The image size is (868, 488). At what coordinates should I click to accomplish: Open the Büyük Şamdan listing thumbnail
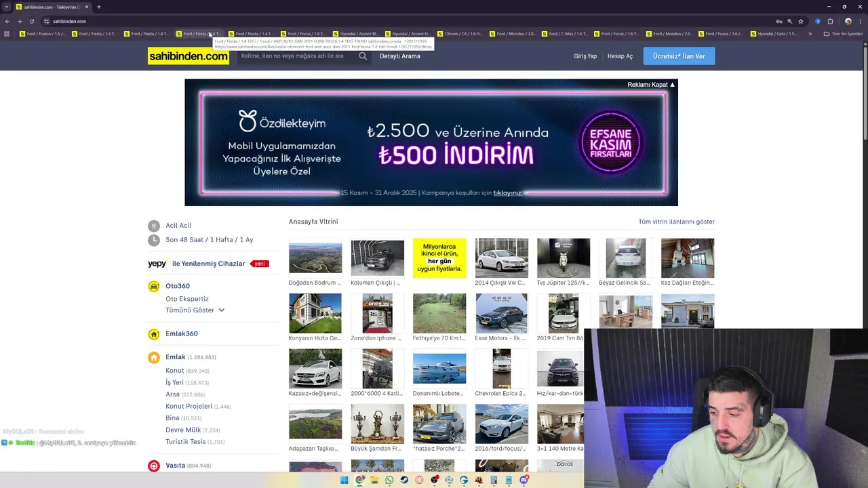[377, 424]
